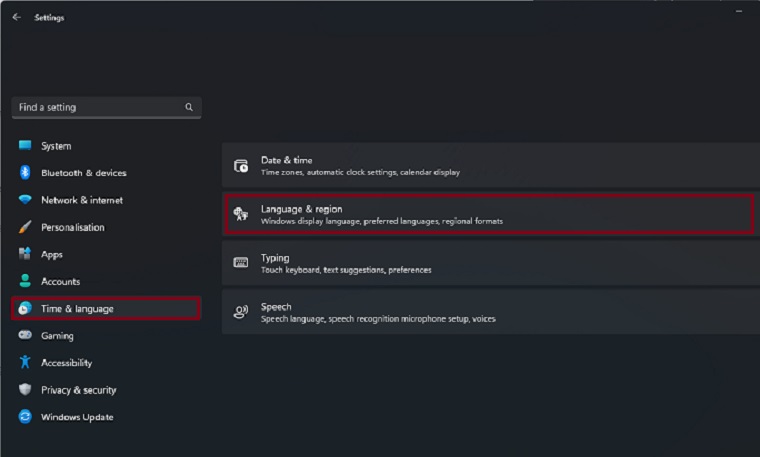Open the Gaming settings category

(57, 336)
